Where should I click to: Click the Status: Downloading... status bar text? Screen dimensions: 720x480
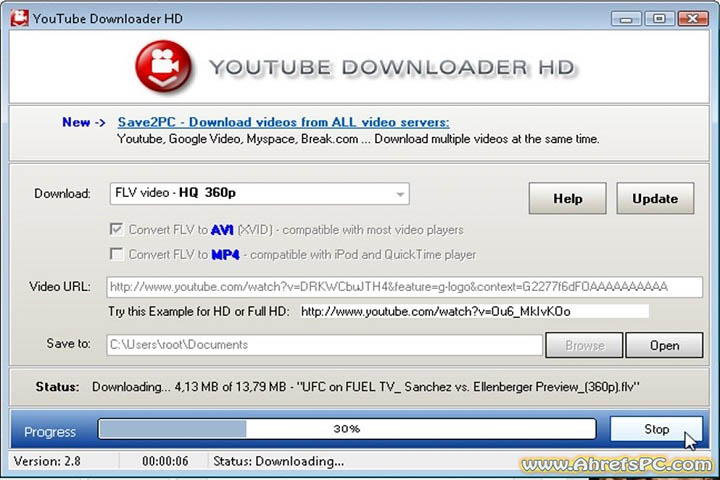[278, 461]
